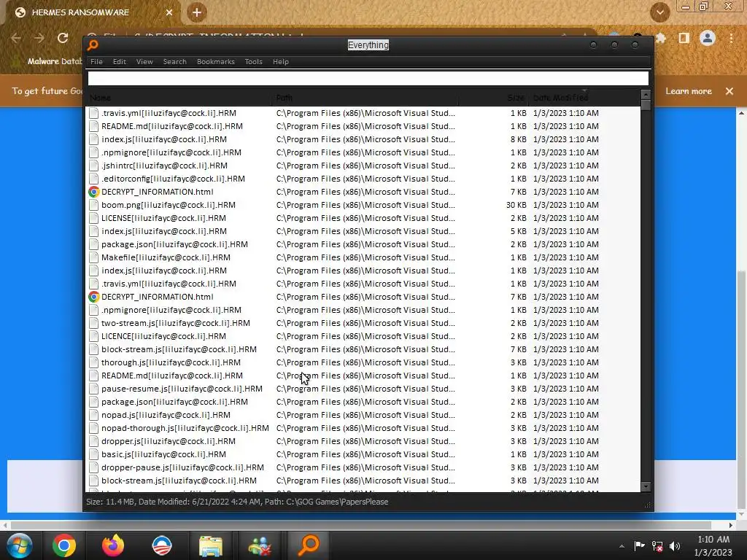Click the volume speaker tray icon

[x=675, y=546]
